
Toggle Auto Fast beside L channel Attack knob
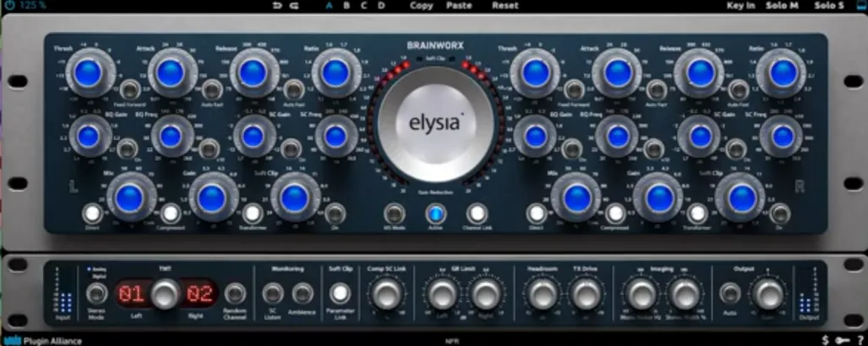click(212, 89)
